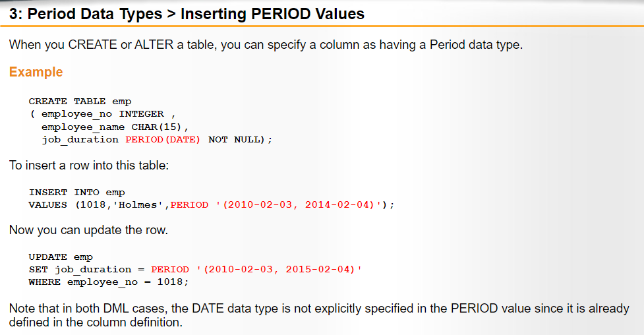The width and height of the screenshot is (644, 335).
Task: Click the intro sentence about CREATE or ALTER
Action: 266,44
